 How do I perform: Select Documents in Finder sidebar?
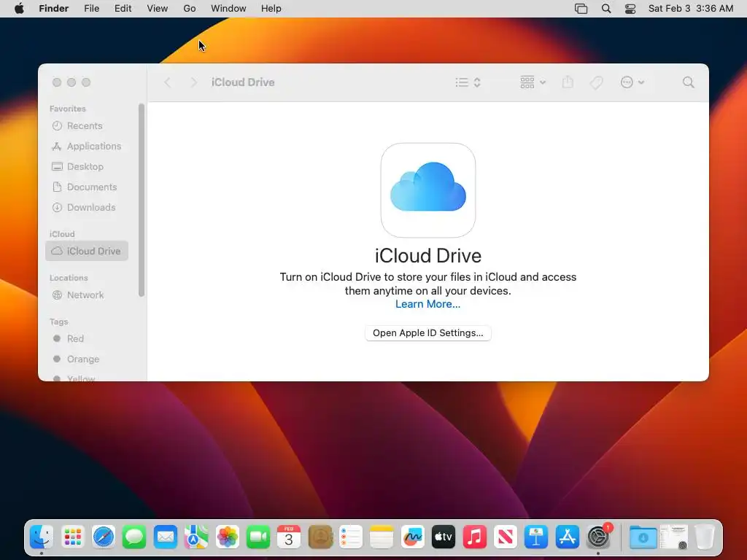tap(87, 187)
